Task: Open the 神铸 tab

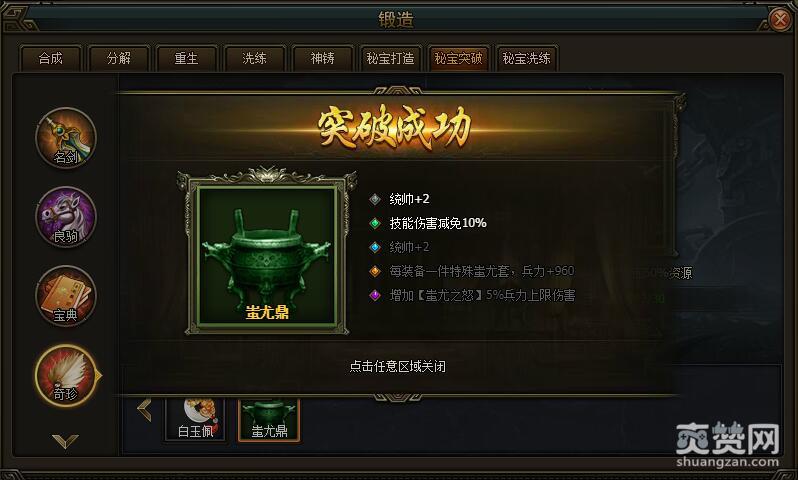Action: point(322,59)
